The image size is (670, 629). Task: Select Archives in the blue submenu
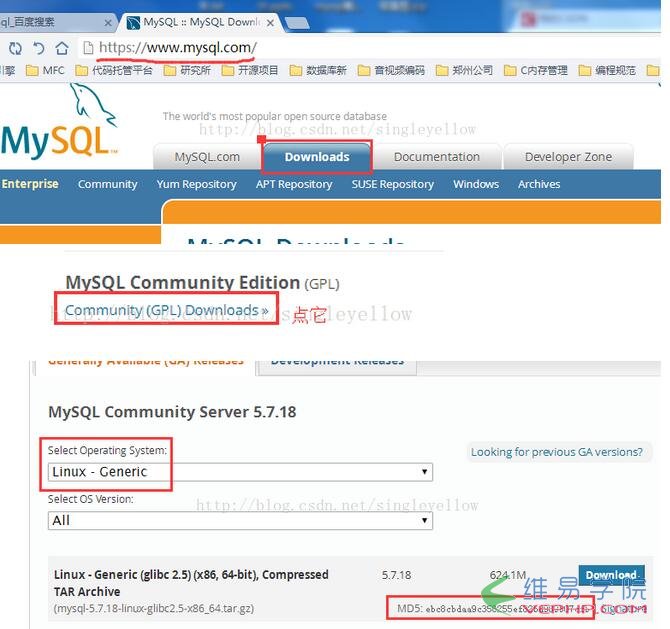click(539, 184)
